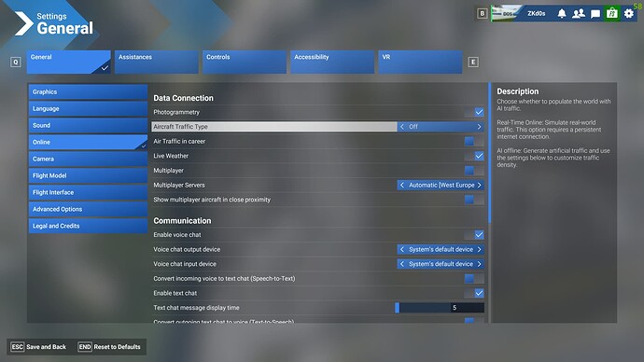This screenshot has height=362, width=644.
Task: Click the Q previous-tab key icon
Action: [x=16, y=62]
